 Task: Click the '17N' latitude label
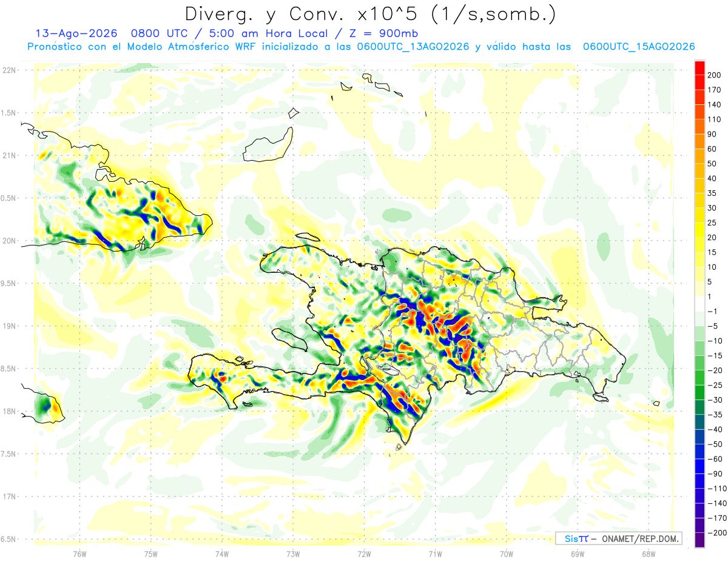(8, 497)
